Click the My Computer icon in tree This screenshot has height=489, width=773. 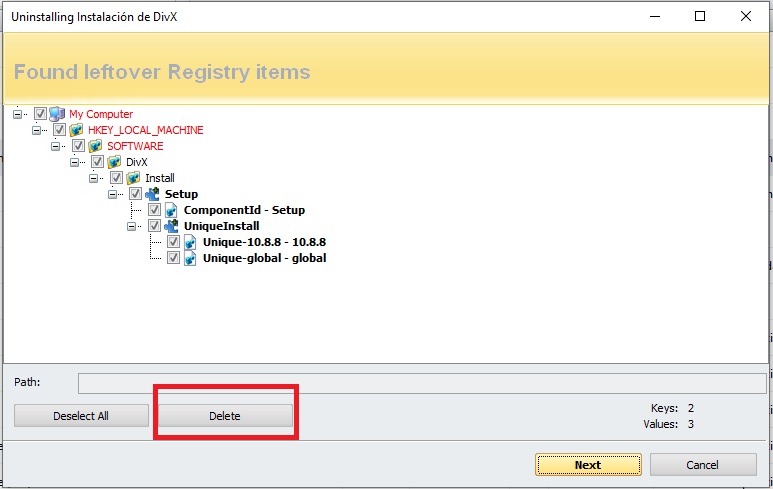pos(57,114)
